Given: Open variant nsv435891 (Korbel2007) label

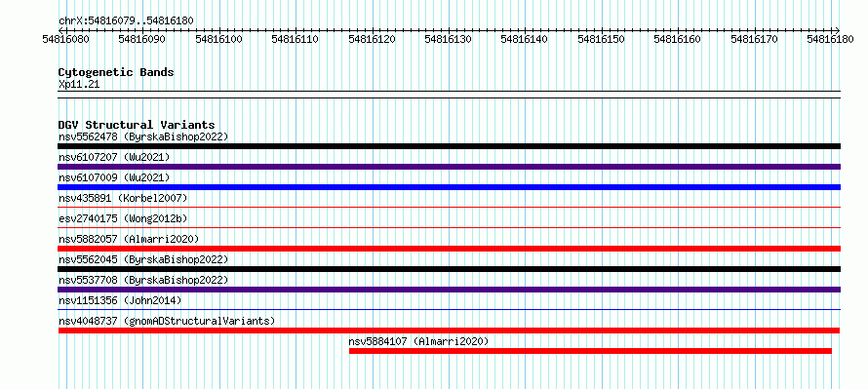Looking at the screenshot, I should coord(123,198).
